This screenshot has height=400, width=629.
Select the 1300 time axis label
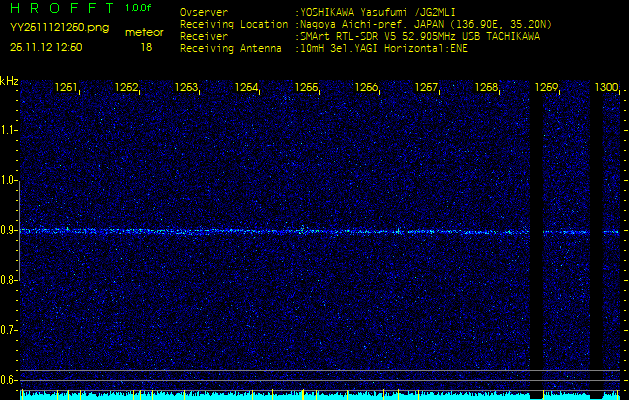click(x=606, y=88)
